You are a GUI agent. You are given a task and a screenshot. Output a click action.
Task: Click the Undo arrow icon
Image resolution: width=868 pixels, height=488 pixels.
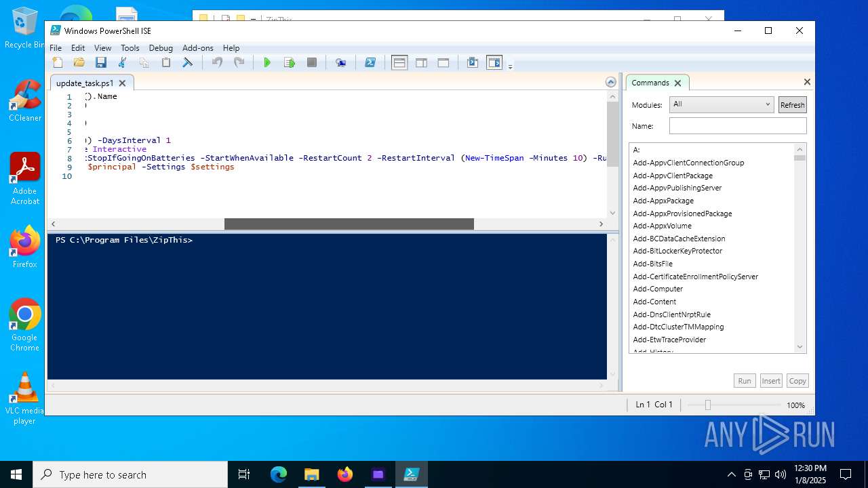(217, 62)
